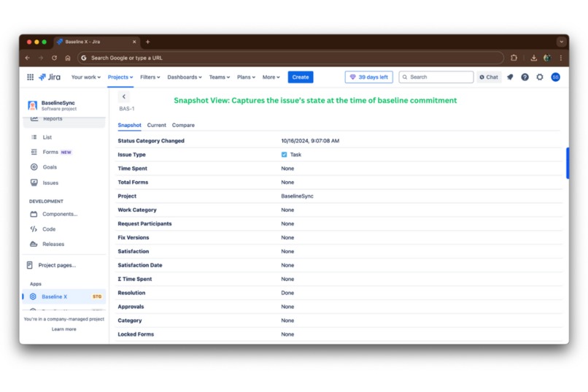Open the browser downloads icon
The width and height of the screenshot is (588, 392).
tap(533, 58)
